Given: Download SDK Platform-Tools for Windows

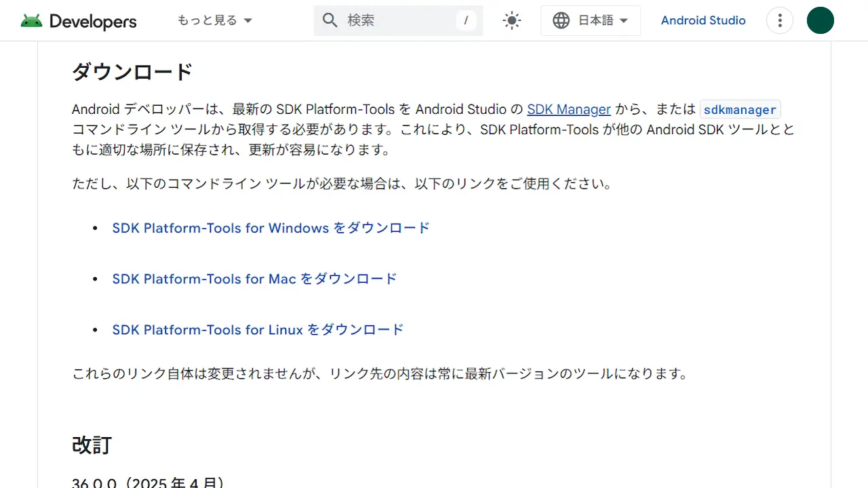Looking at the screenshot, I should [271, 228].
